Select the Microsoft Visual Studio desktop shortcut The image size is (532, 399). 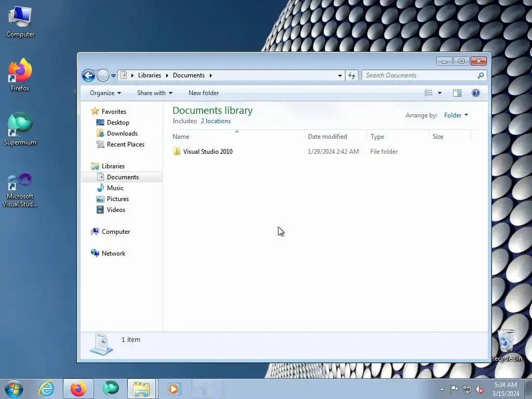pyautogui.click(x=20, y=190)
